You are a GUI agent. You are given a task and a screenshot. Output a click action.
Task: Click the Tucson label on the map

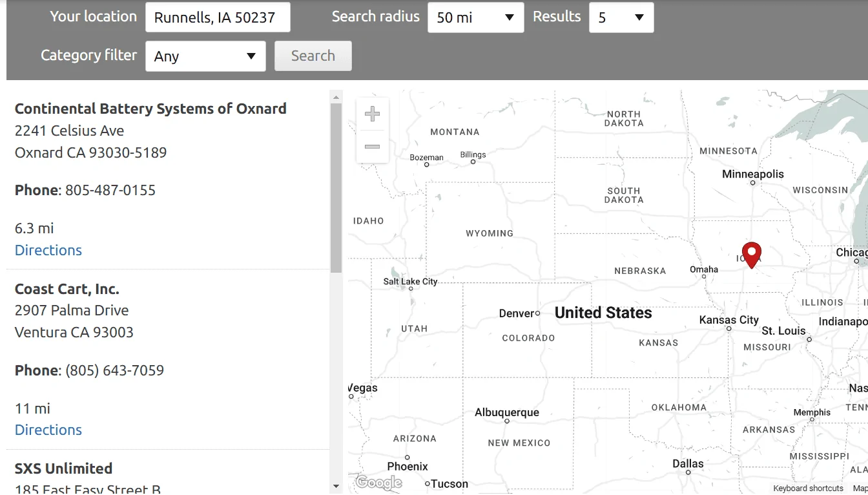coord(449,484)
